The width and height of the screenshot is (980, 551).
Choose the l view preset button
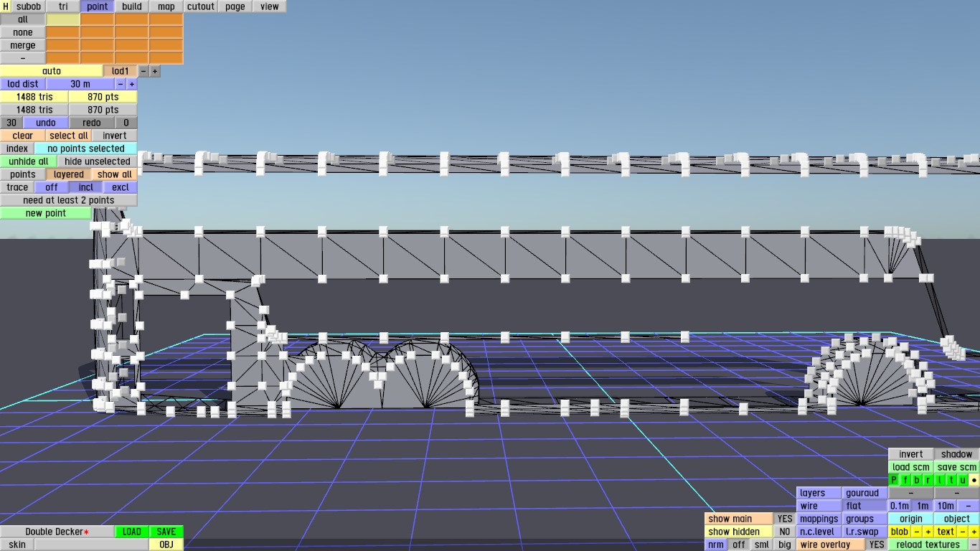[x=940, y=480]
